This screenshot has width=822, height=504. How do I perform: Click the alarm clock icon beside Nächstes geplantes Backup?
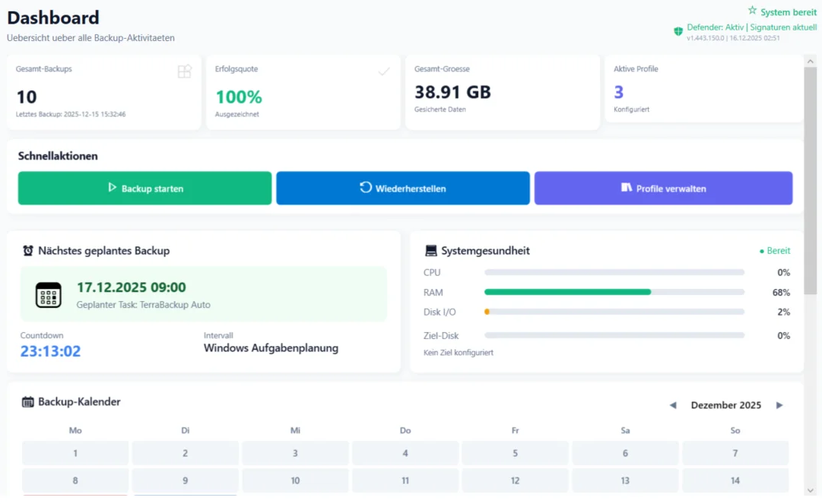tap(28, 251)
